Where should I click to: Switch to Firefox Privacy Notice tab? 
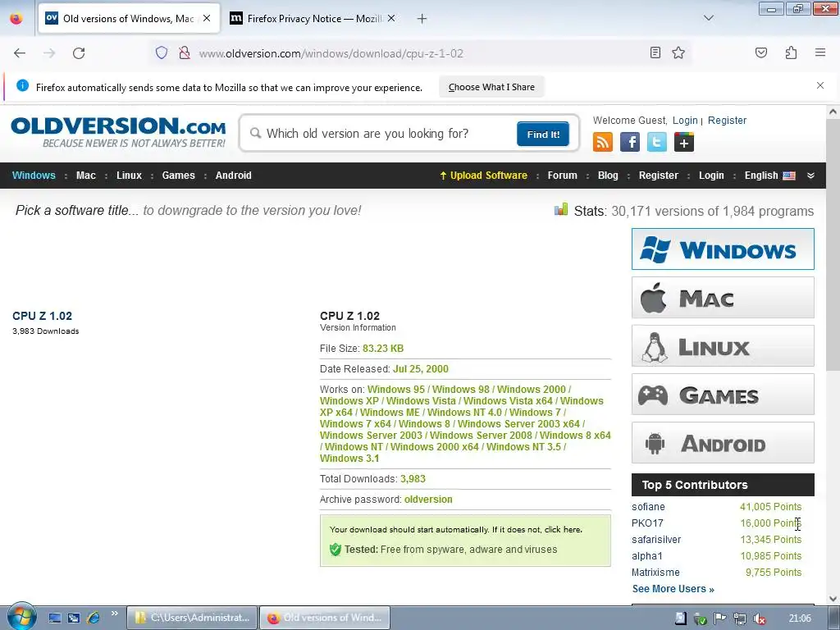313,19
